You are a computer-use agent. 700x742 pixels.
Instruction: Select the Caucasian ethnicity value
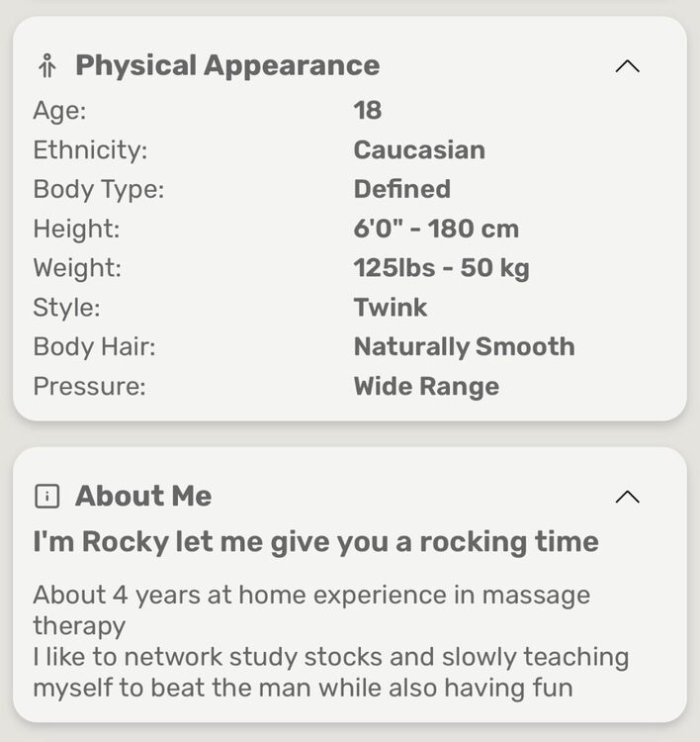pos(419,149)
